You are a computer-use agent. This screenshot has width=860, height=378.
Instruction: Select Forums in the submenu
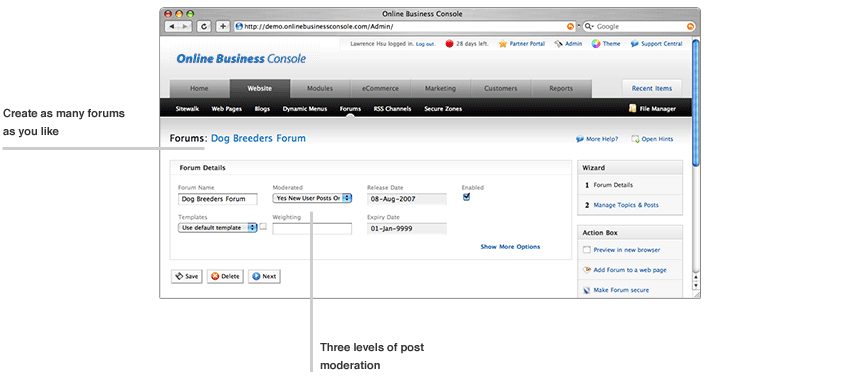(350, 109)
